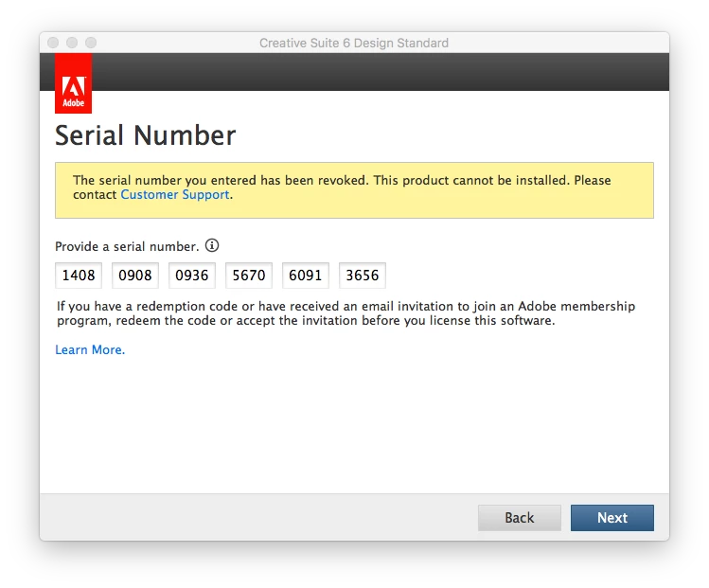The image size is (709, 588).
Task: Select the serial field containing 0936
Action: (x=192, y=275)
